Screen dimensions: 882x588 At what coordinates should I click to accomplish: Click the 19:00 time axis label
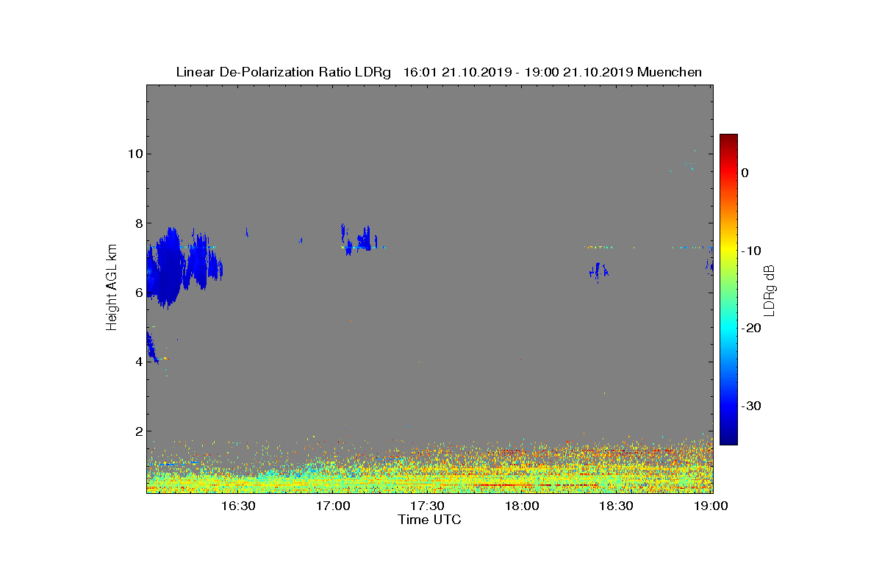(711, 506)
